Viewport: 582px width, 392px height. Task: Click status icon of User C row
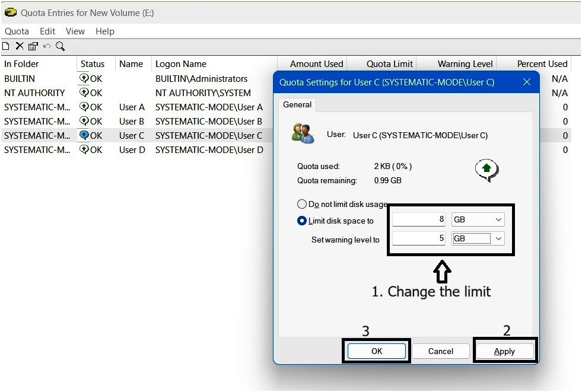tap(84, 135)
